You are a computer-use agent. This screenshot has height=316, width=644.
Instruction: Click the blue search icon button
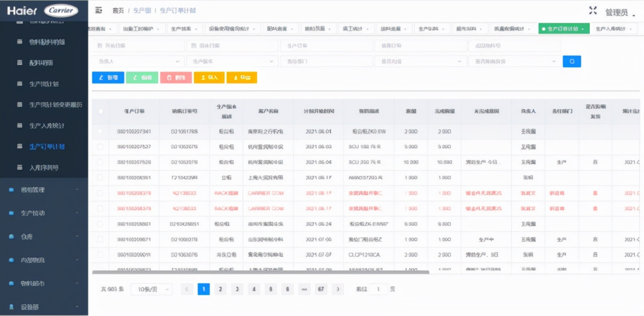(571, 61)
